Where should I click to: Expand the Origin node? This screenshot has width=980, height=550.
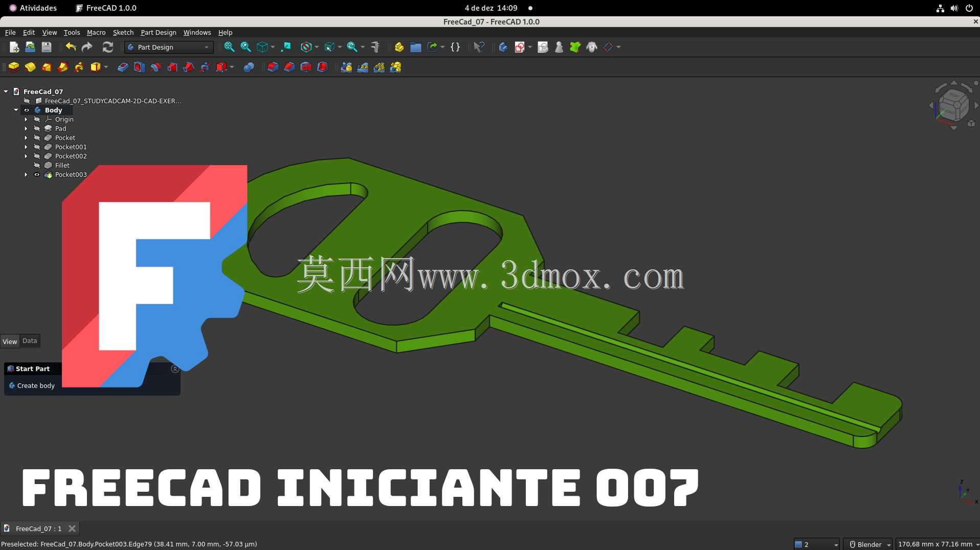26,119
